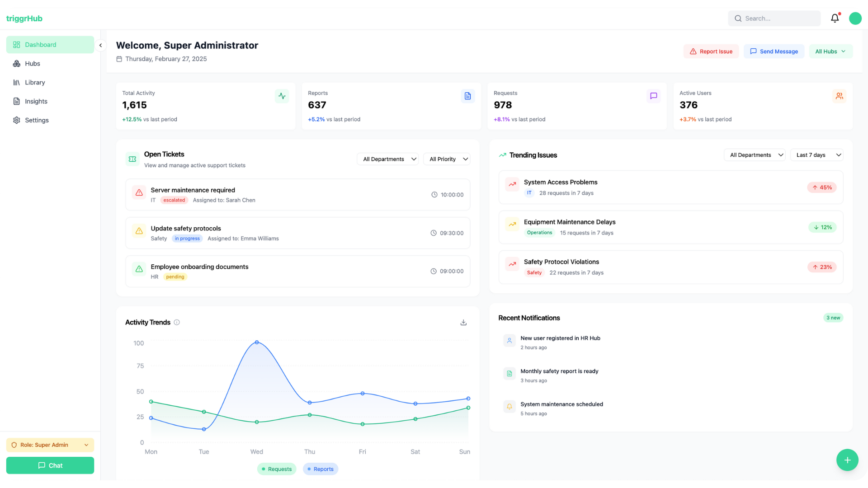This screenshot has height=488, width=868.
Task: Click the Send Message button
Action: tap(774, 52)
